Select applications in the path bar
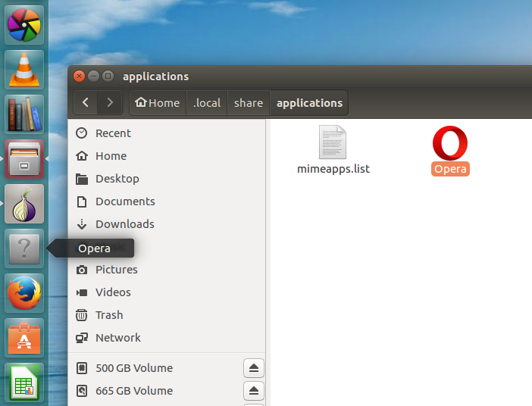The width and height of the screenshot is (532, 406). (309, 103)
